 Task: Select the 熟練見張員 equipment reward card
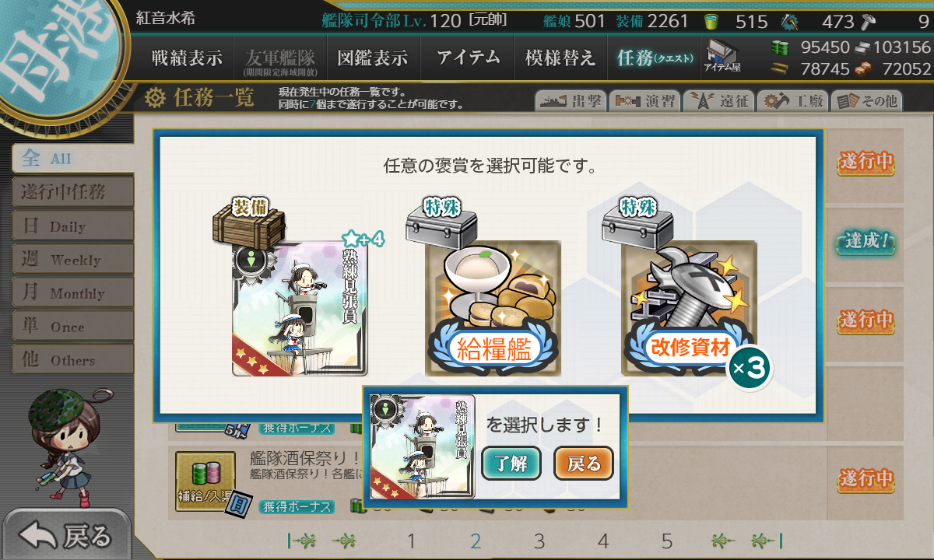[x=300, y=308]
